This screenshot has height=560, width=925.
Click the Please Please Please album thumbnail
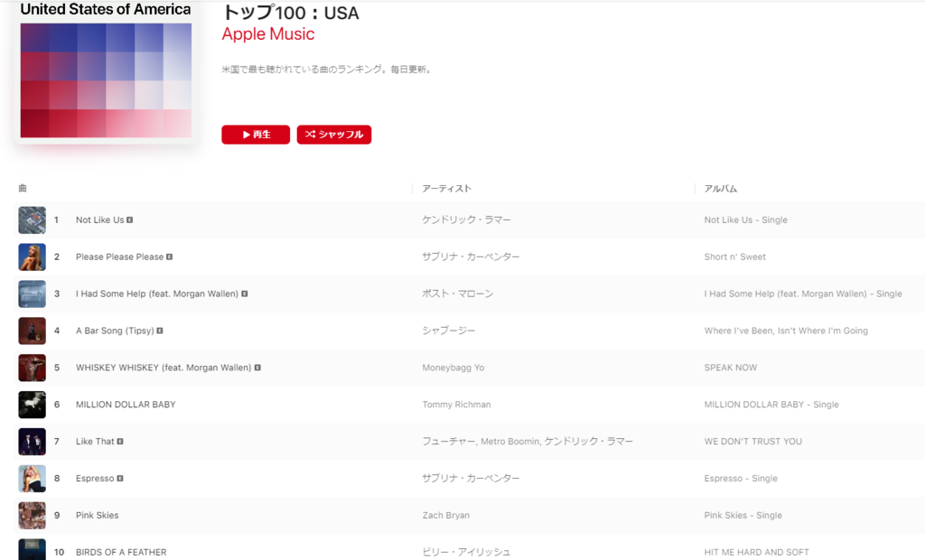(32, 257)
